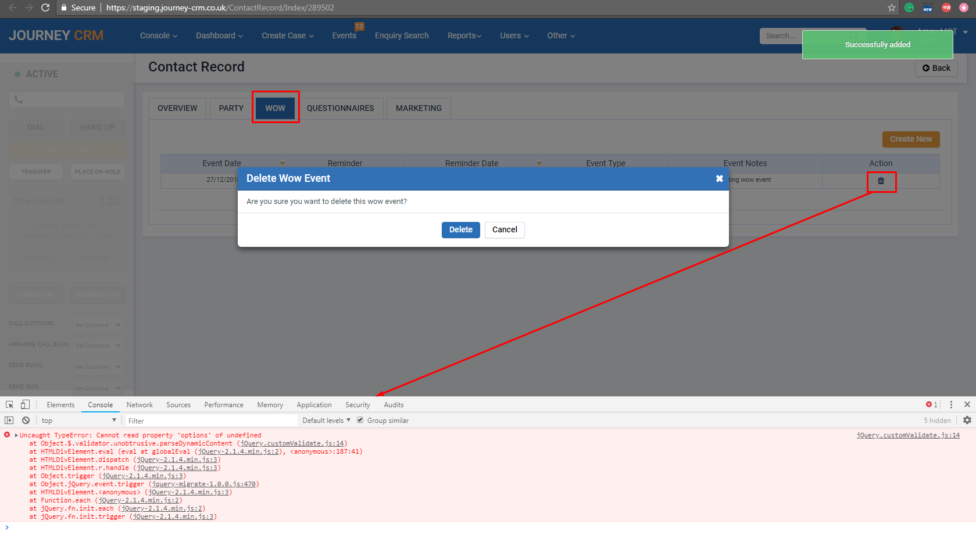
Task: Click the browser address bar URL
Action: pyautogui.click(x=220, y=8)
